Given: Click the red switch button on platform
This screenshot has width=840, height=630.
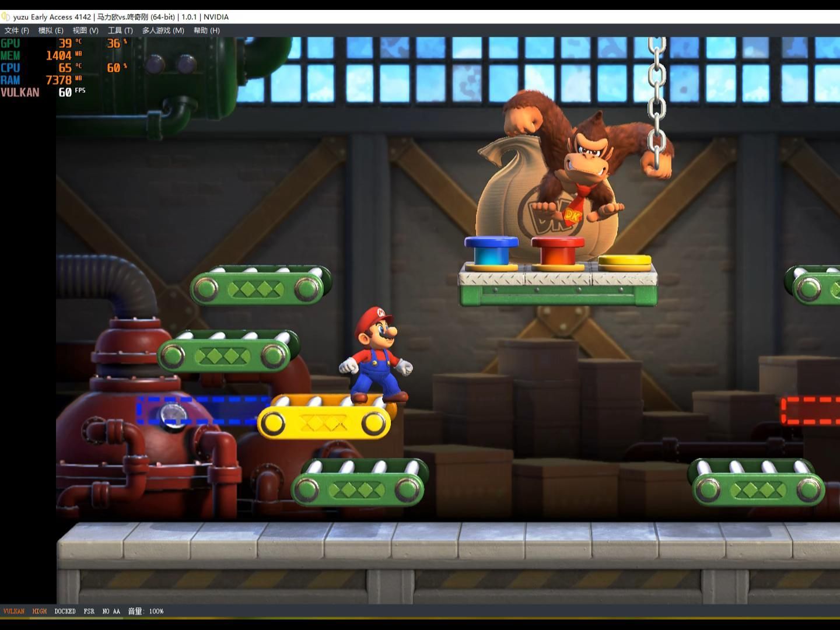Looking at the screenshot, I should coord(558,253).
